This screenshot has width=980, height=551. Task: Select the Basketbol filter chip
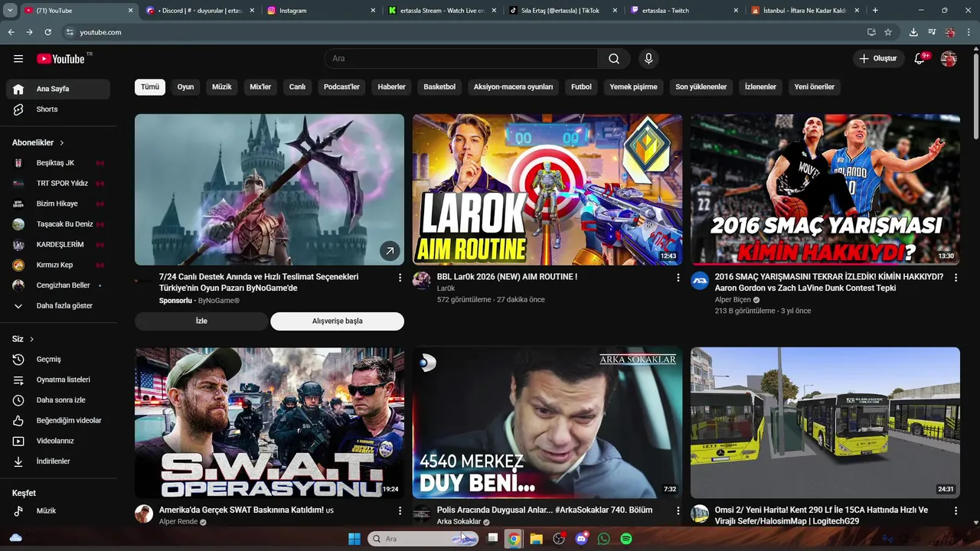(439, 87)
